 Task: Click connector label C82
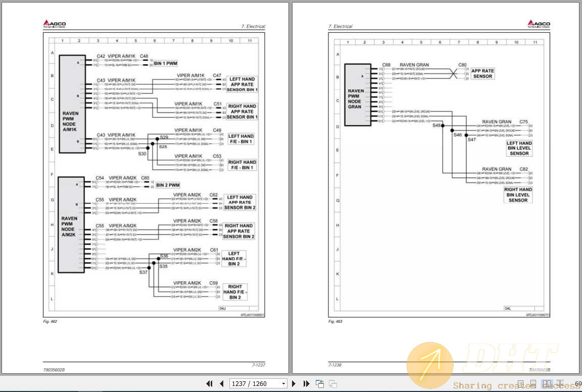point(524,169)
